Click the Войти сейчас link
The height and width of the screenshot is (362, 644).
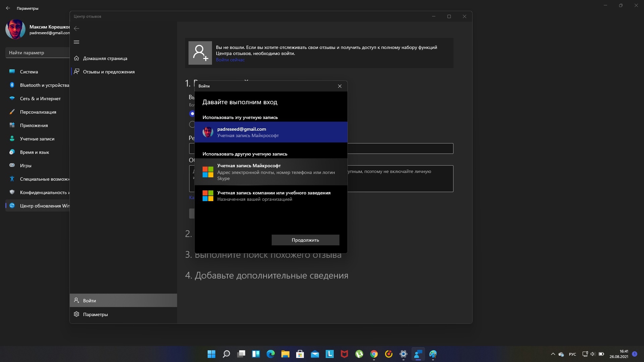tap(230, 60)
